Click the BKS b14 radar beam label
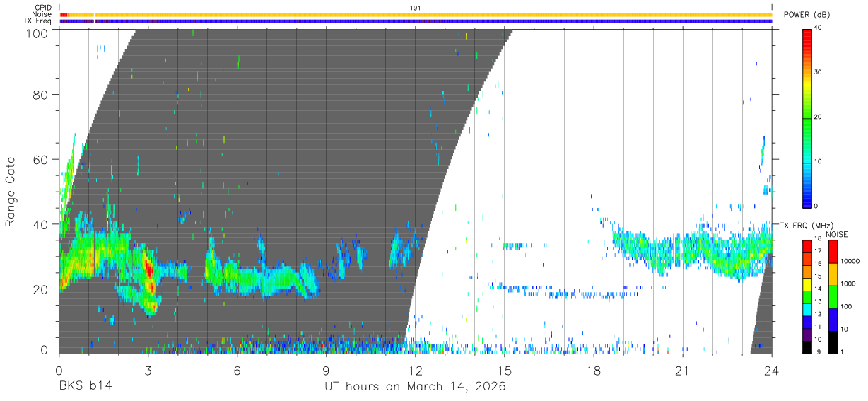 (x=85, y=387)
